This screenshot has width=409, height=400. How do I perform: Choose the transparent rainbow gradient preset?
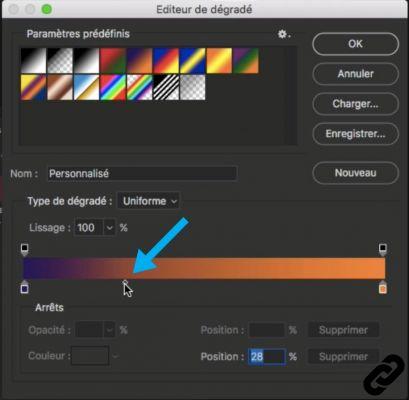pos(139,87)
